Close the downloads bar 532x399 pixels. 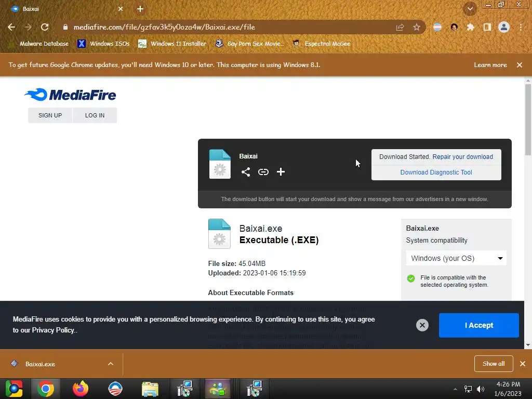(x=523, y=364)
